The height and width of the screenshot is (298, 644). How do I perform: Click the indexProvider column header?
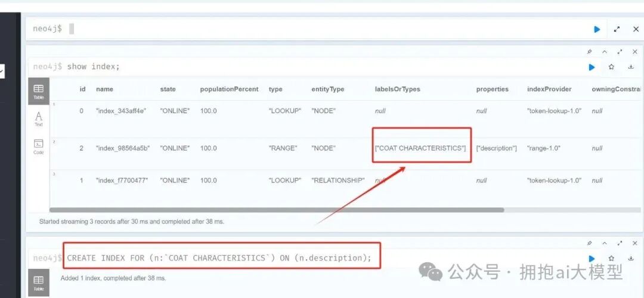[549, 89]
